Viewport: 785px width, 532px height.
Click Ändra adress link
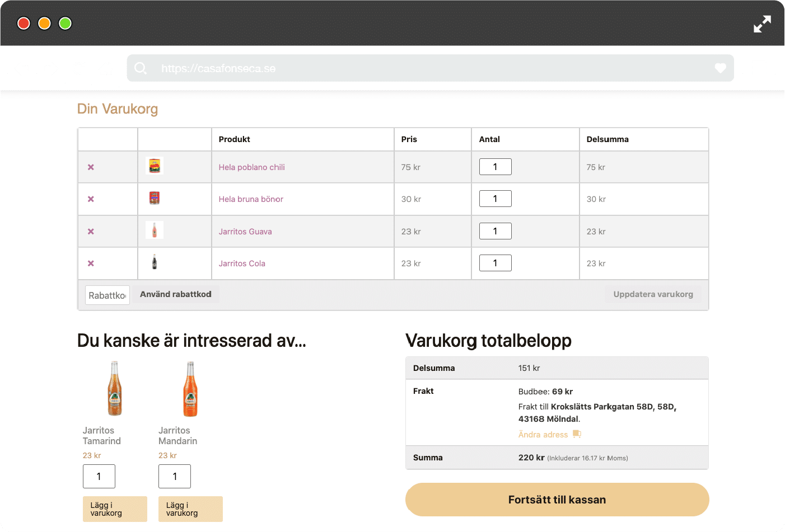(x=543, y=435)
